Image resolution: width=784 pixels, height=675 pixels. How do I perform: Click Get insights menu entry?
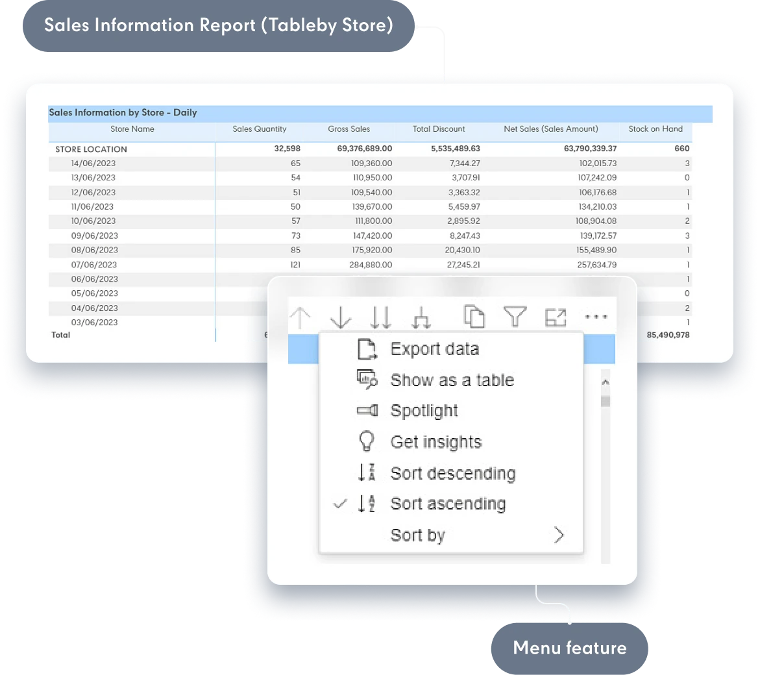click(x=435, y=442)
